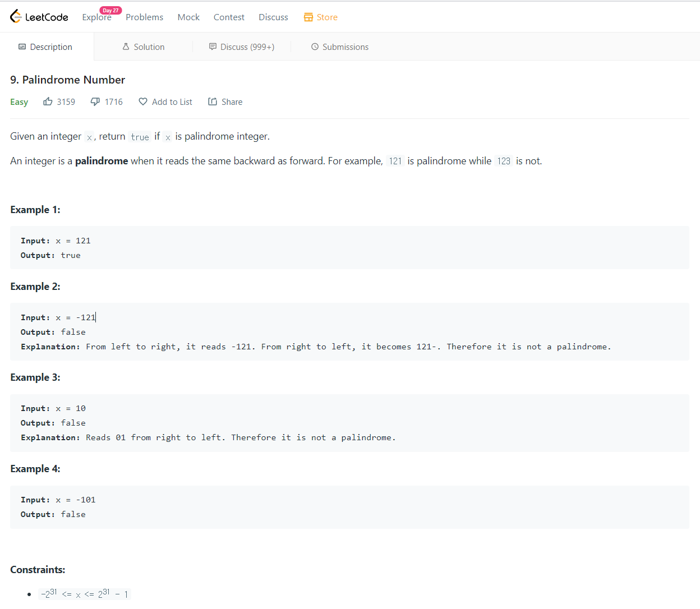Switch to the Description tab
Screen dimensions: 700x609
click(x=47, y=47)
